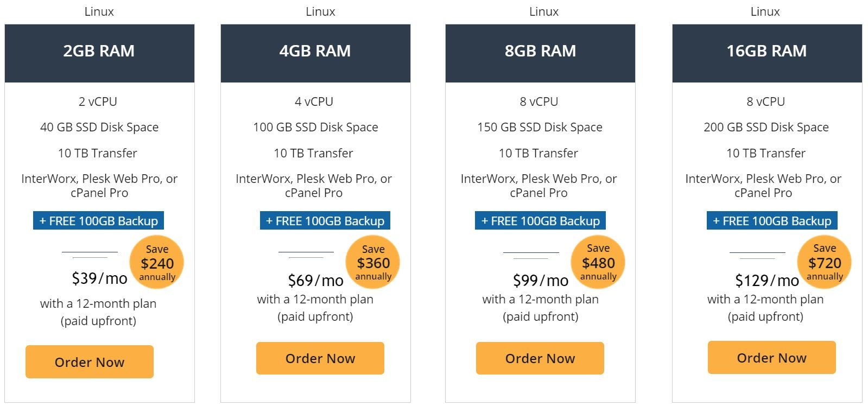Screen dimensions: 868x406
Task: Click the FREE 100GB Backup label in the 16GB plan
Action: pyautogui.click(x=772, y=221)
